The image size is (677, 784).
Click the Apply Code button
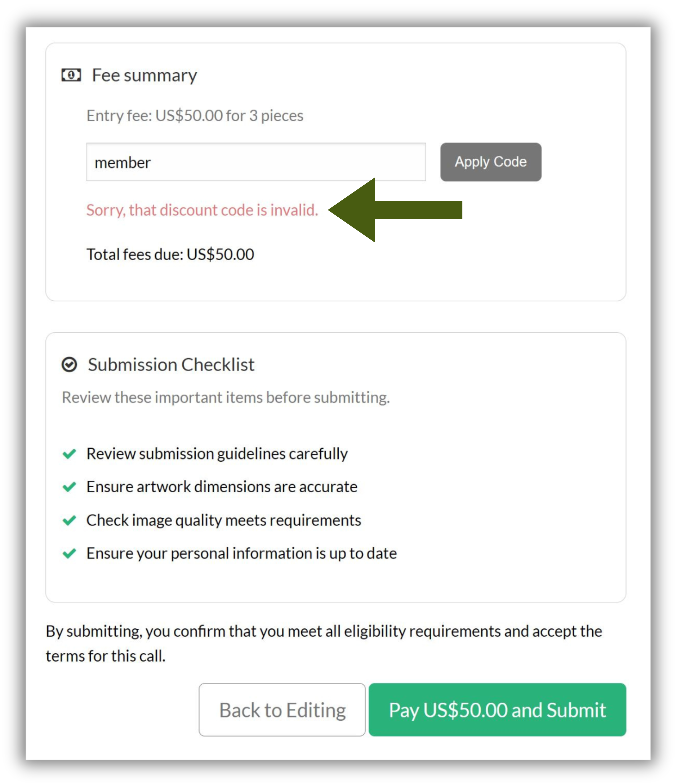[491, 162]
